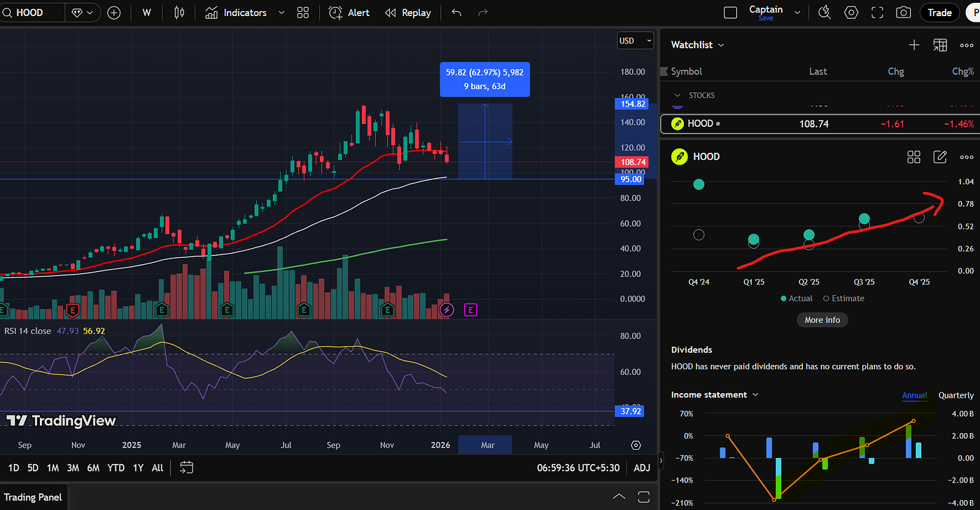Sort watchlist by Chg column
Viewport: 980px width, 510px height.
click(895, 71)
